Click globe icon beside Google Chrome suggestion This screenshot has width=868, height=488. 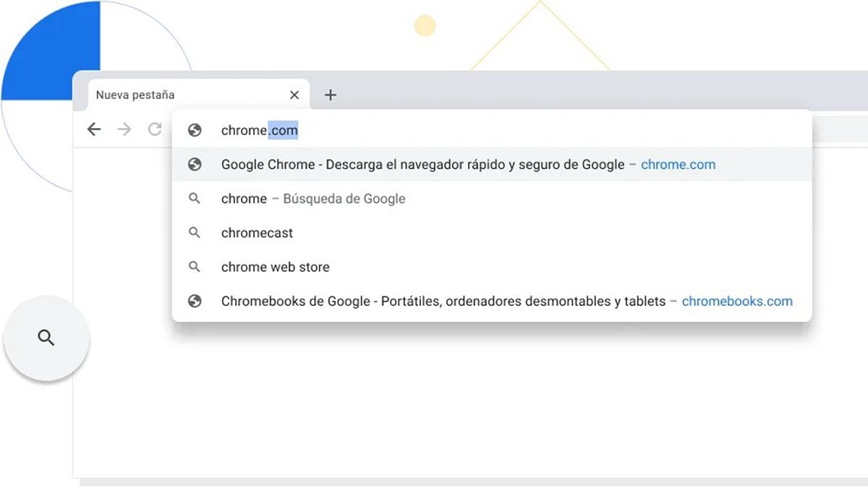pos(194,165)
